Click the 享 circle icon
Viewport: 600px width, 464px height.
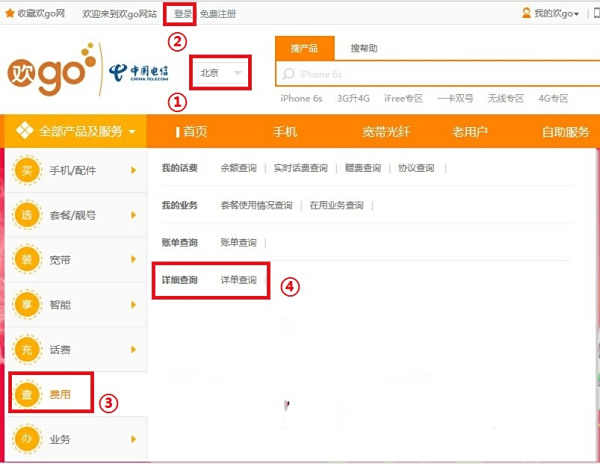(x=27, y=304)
